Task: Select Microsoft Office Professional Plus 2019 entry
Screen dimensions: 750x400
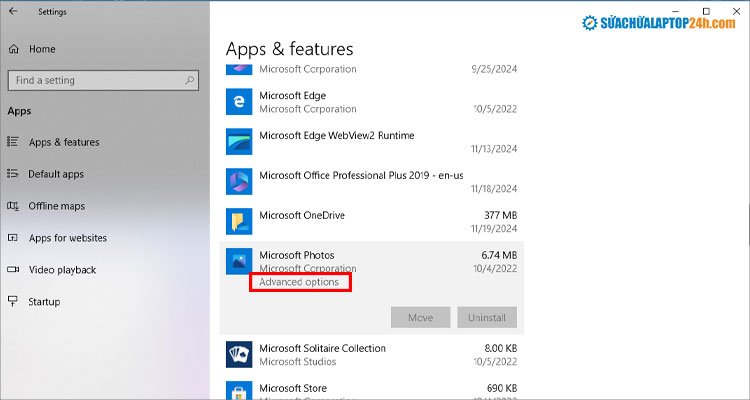Action: pos(361,176)
